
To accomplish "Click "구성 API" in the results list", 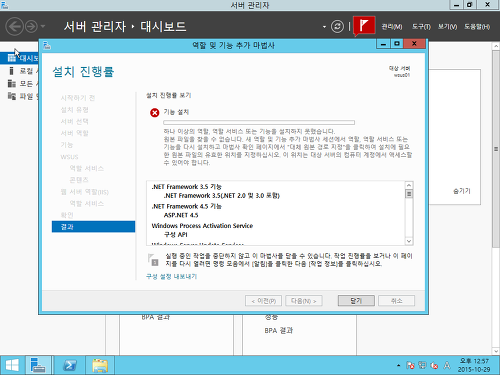I will (x=176, y=235).
